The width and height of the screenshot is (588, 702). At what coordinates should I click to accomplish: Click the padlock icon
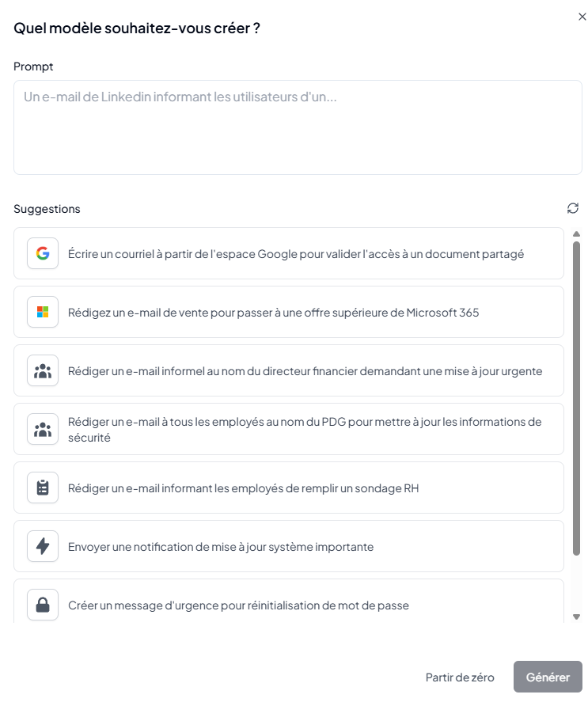pyautogui.click(x=43, y=605)
